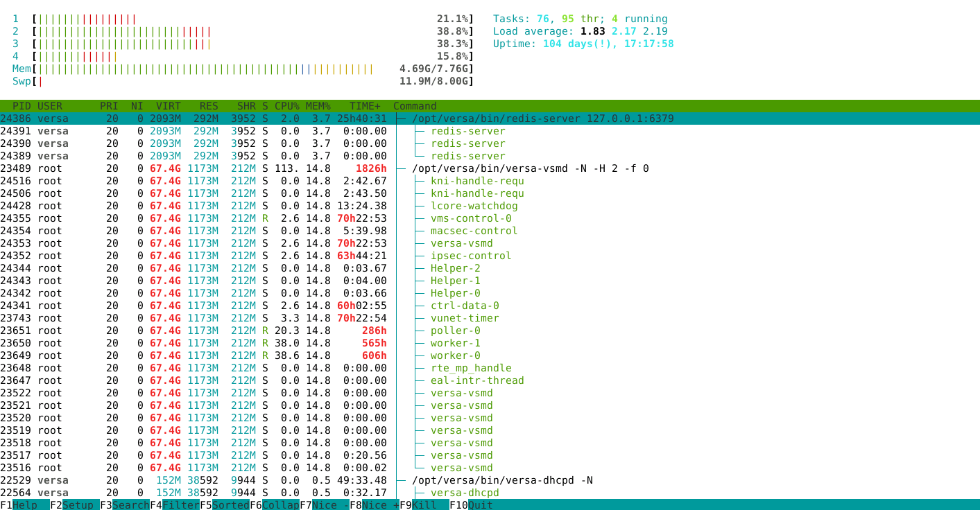Quit htop with F10 Quit

pyautogui.click(x=472, y=504)
